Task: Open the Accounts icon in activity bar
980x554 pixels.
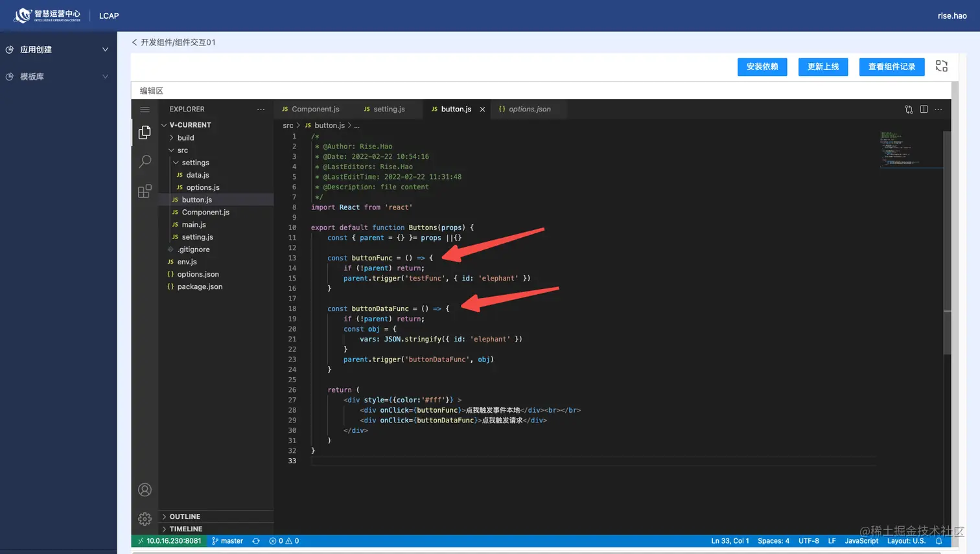Action: (145, 490)
